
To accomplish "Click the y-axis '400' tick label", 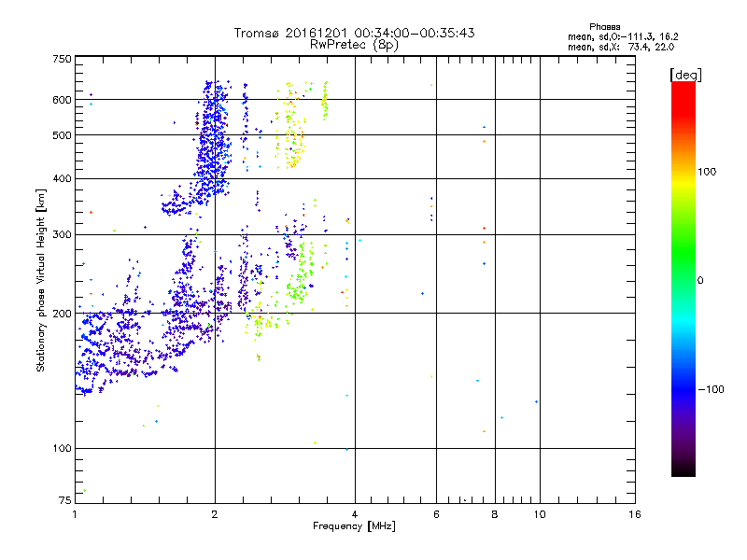I will coord(62,179).
